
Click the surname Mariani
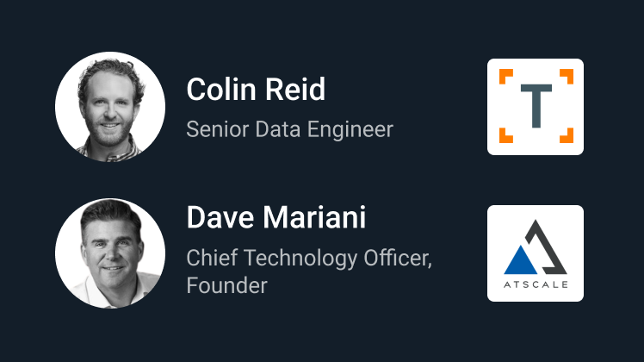click(314, 217)
